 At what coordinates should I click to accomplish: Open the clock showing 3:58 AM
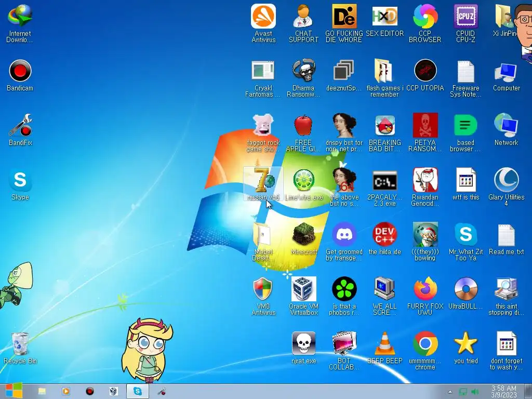(504, 392)
